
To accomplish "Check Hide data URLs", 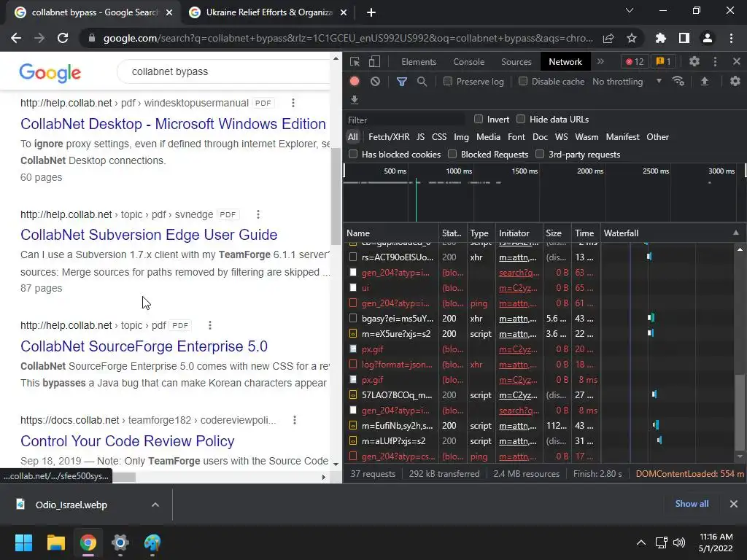I will 521,119.
